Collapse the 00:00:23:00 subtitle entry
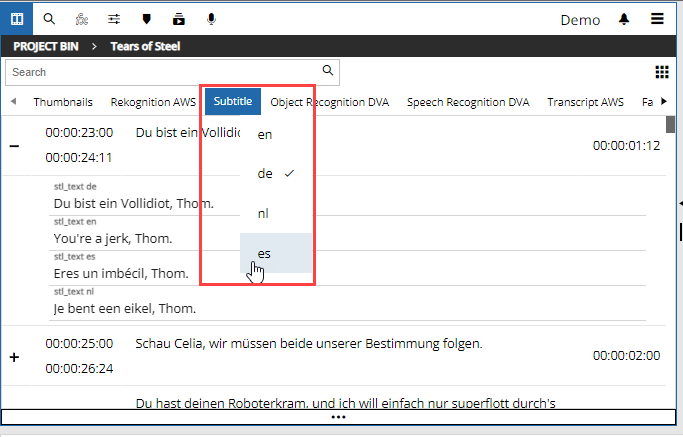Viewport: 683px width, 437px height. 14,146
